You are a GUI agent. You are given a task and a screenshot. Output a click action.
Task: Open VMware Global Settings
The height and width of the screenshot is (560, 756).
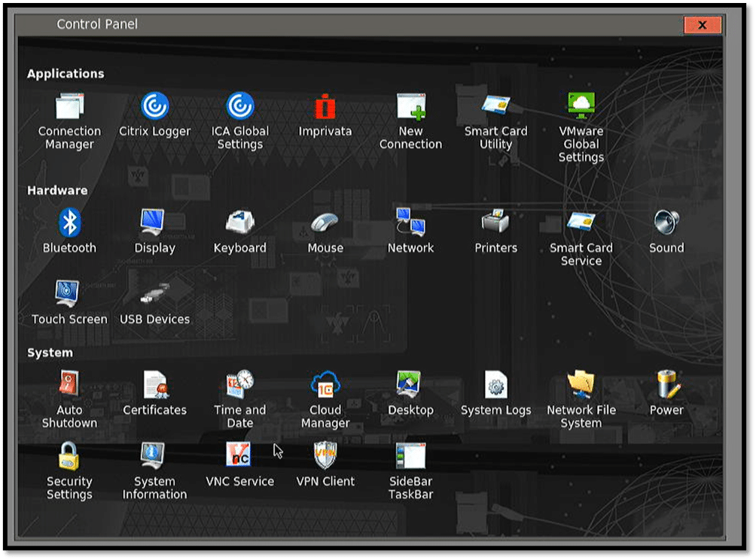pos(581,127)
